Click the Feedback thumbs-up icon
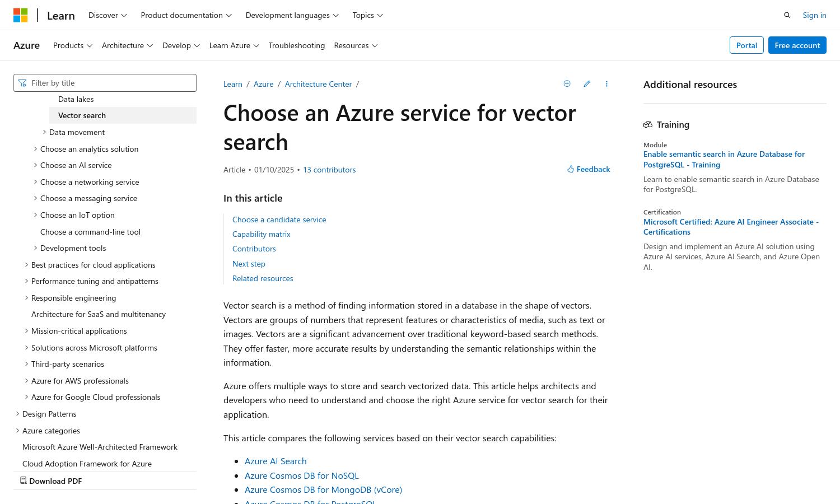Viewport: 840px width, 504px height. (x=570, y=169)
